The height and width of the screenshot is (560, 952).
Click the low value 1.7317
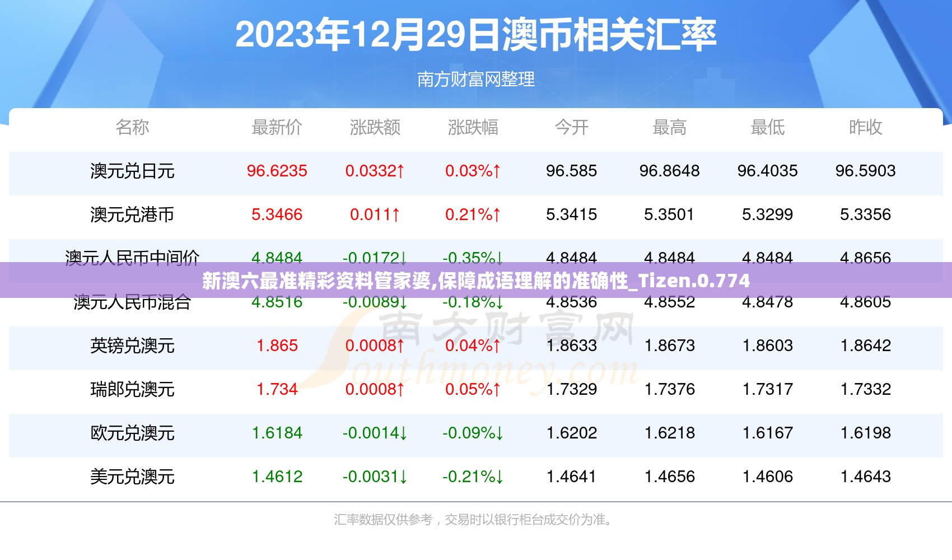click(x=768, y=389)
